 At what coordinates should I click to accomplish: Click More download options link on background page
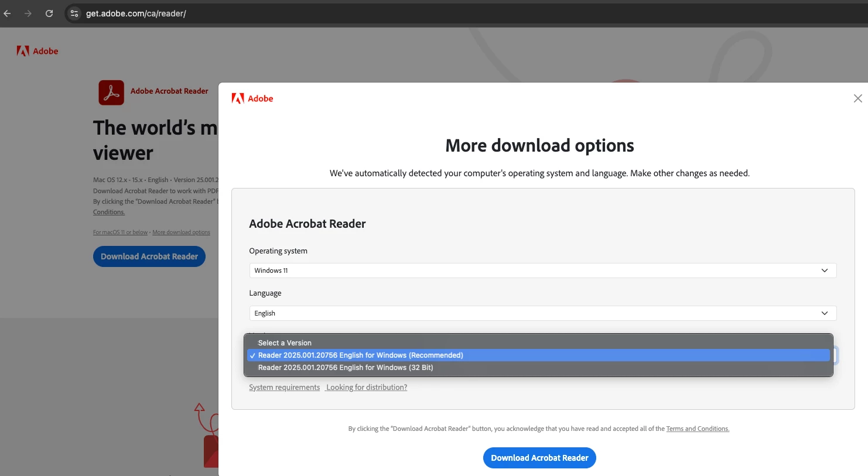click(x=181, y=232)
